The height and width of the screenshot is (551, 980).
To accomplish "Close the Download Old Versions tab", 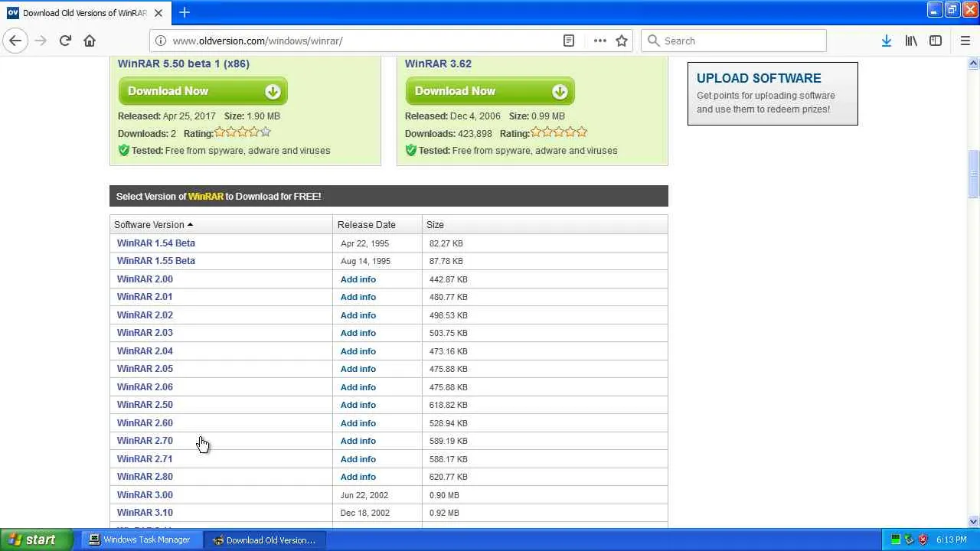I will (158, 13).
